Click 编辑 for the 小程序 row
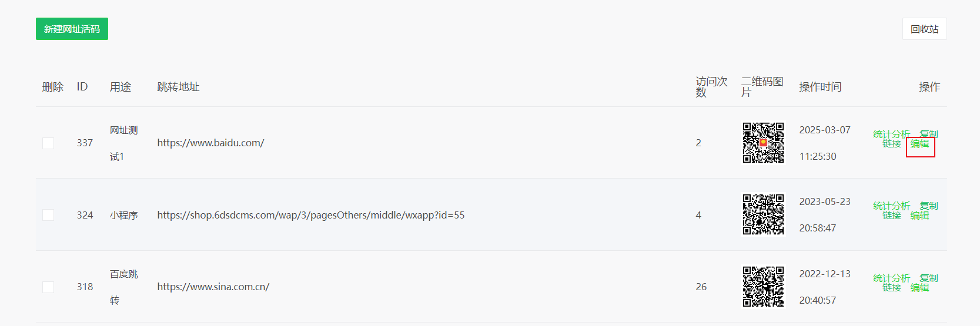The image size is (980, 326). (x=920, y=216)
